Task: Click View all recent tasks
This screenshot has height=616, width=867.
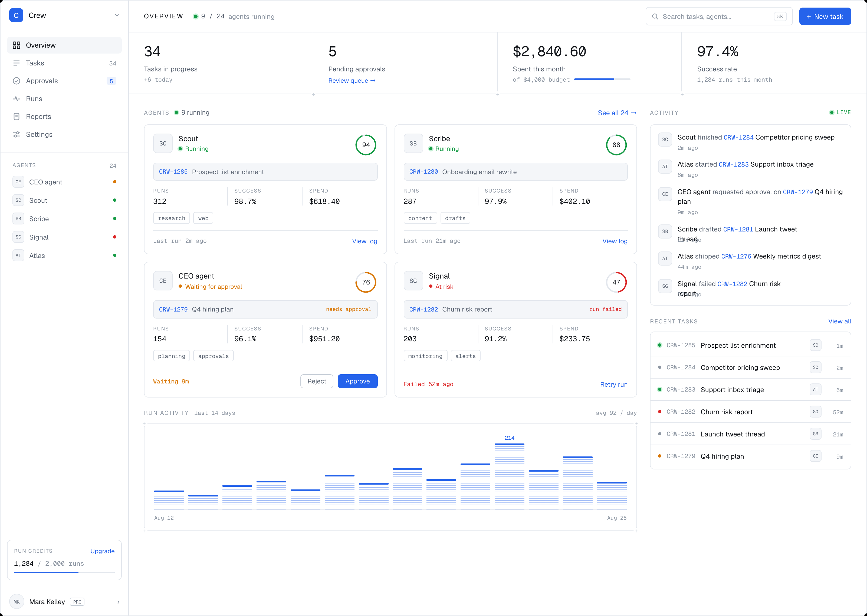Action: (x=839, y=321)
